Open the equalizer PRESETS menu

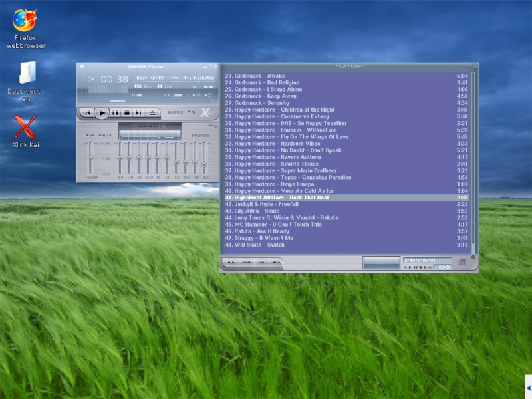coord(201,135)
